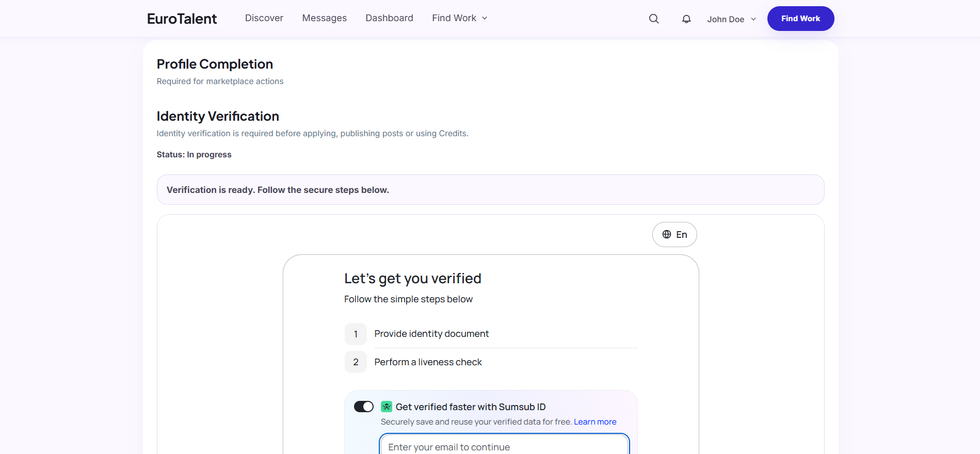The image size is (980, 454).
Task: Follow the Learn more link
Action: pyautogui.click(x=595, y=421)
